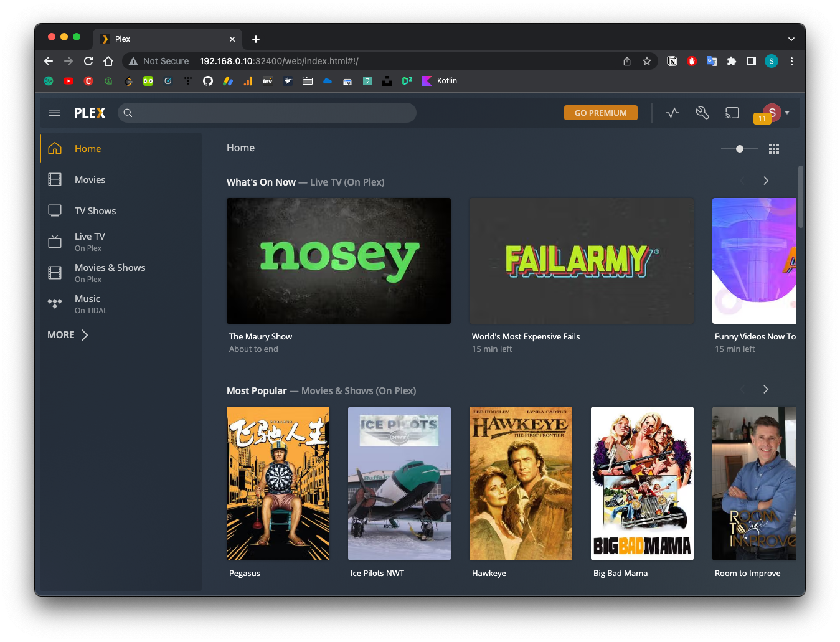Screen dimensions: 840x642
Task: Open browser home page icon
Action: click(x=108, y=61)
